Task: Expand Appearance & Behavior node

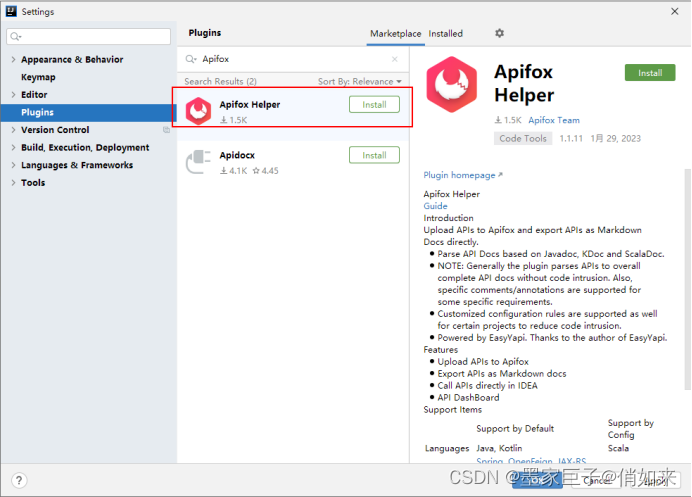Action: (x=13, y=59)
